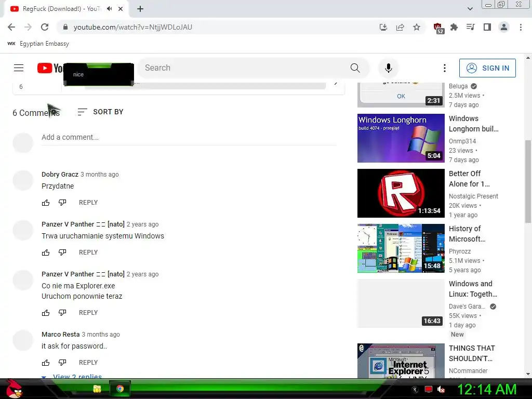Like the 'Co nie ma Explorer.exe' comment

[x=46, y=313]
